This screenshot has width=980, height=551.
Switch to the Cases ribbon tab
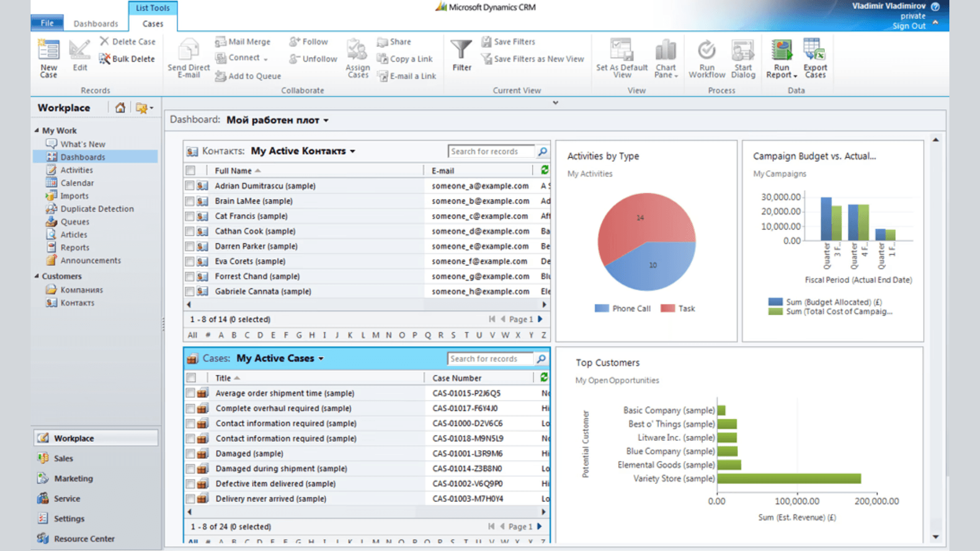tap(153, 23)
